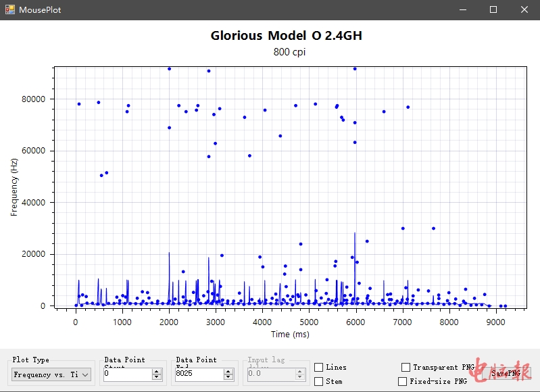Decrease Data Point End with down arrow
540x392 pixels.
(x=228, y=377)
